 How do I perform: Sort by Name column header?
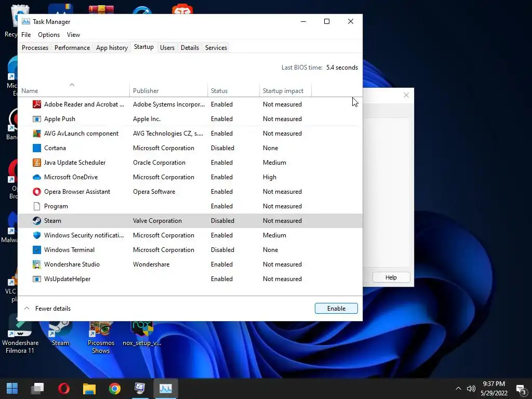[73, 90]
